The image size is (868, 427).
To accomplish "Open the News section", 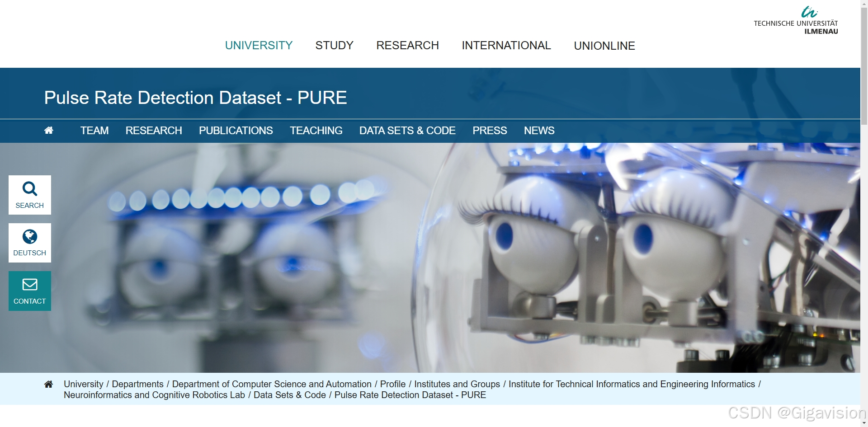I will (x=539, y=131).
